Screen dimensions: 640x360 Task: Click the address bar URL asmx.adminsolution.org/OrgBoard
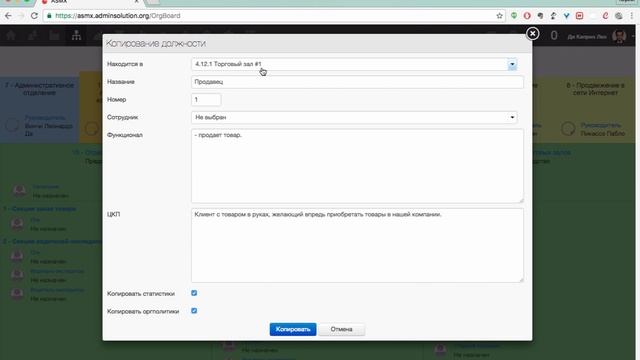coord(118,16)
